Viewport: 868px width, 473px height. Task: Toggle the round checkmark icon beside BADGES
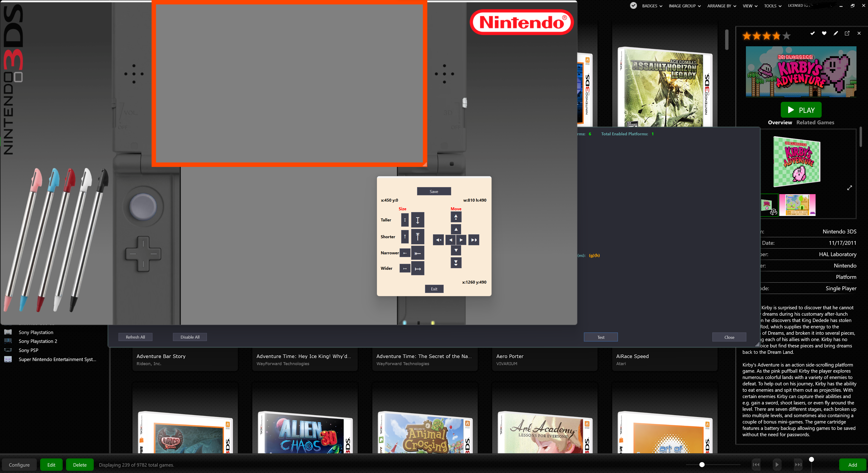[634, 5]
